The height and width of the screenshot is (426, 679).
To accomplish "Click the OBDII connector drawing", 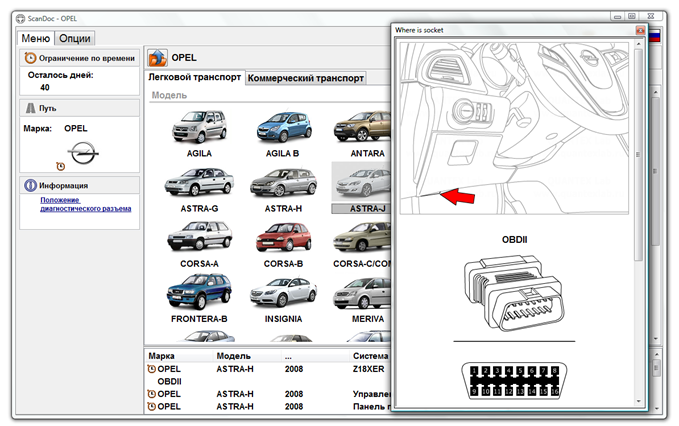I will tap(514, 293).
